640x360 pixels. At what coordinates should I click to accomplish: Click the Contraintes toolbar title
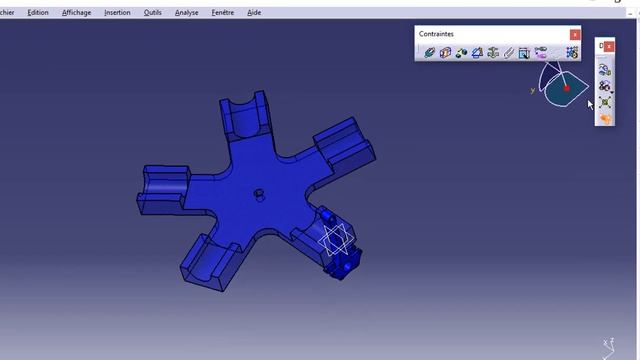(x=436, y=34)
